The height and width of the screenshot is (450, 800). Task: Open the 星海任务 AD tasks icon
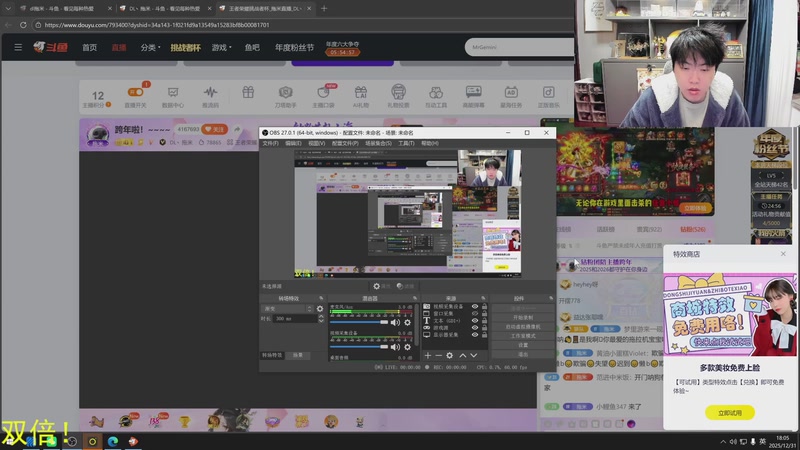pos(511,96)
